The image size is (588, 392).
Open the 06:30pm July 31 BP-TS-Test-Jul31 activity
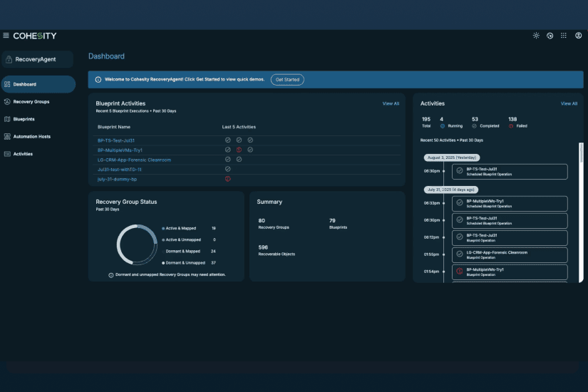(510, 220)
